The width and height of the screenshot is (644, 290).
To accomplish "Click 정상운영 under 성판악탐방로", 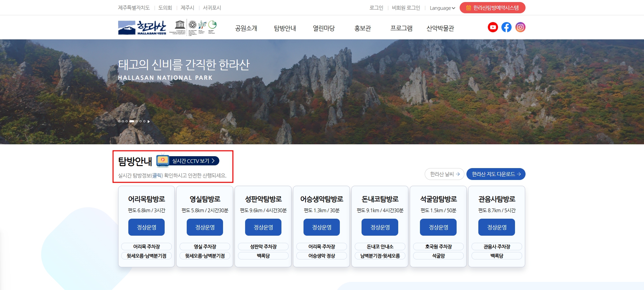I will point(263,227).
